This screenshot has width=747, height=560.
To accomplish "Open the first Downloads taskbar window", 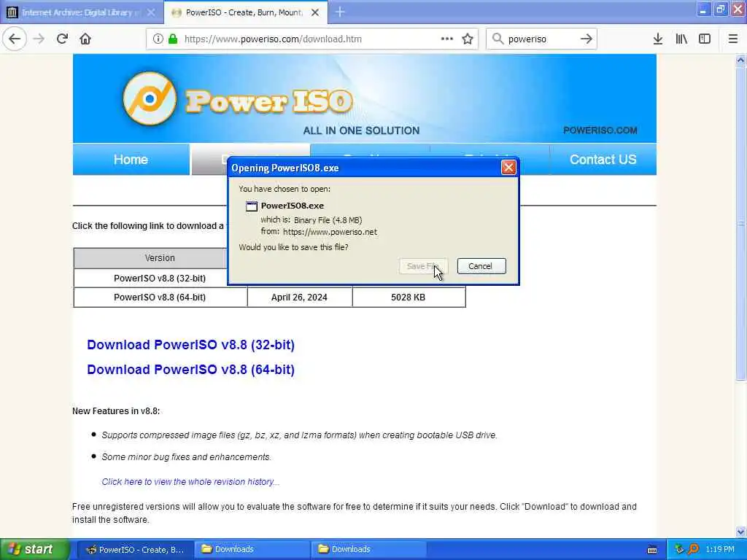I will (252, 550).
